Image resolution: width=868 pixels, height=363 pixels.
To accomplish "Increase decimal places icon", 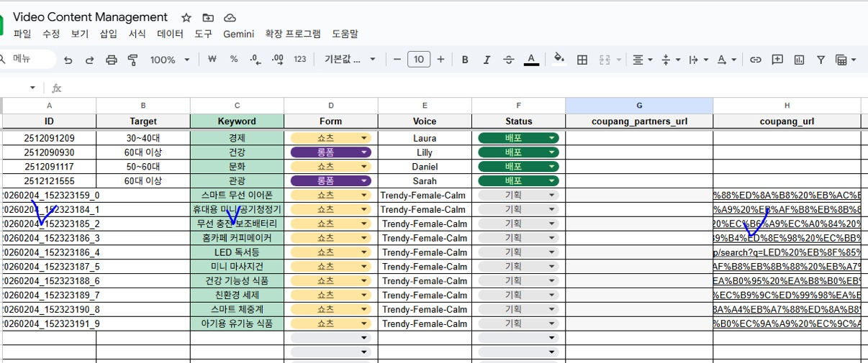I will tap(277, 60).
